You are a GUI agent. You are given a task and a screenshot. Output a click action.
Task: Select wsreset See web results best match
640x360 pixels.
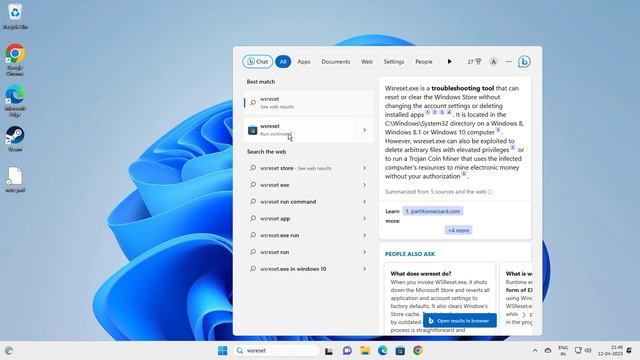[x=309, y=102]
